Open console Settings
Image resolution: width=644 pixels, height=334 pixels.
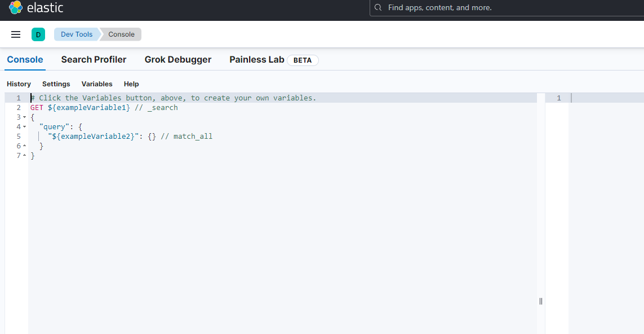tap(56, 84)
